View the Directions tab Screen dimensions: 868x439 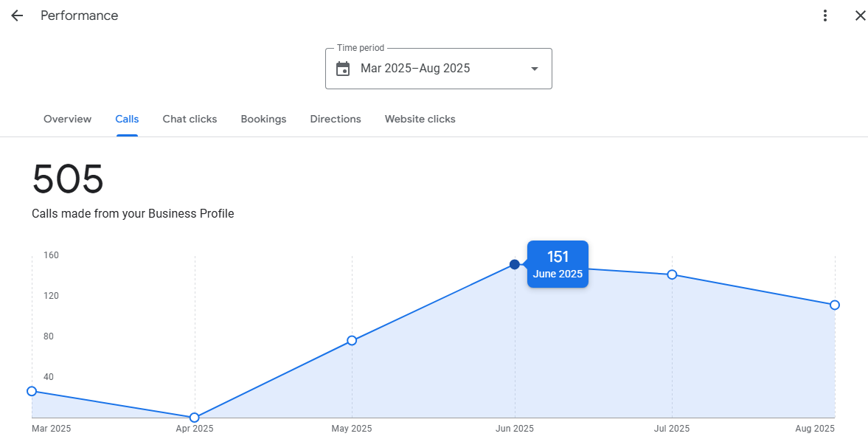click(x=336, y=119)
